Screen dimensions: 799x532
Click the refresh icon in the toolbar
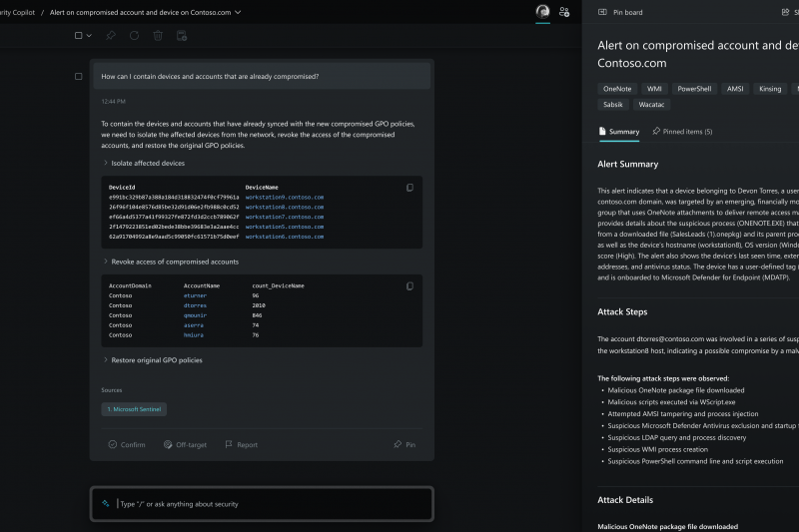click(x=134, y=36)
